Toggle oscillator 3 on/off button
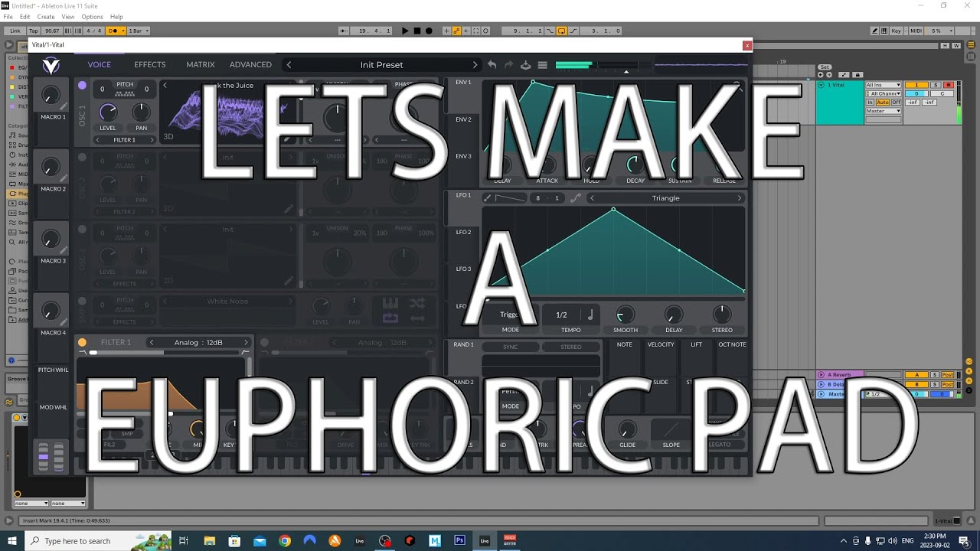 click(x=82, y=229)
